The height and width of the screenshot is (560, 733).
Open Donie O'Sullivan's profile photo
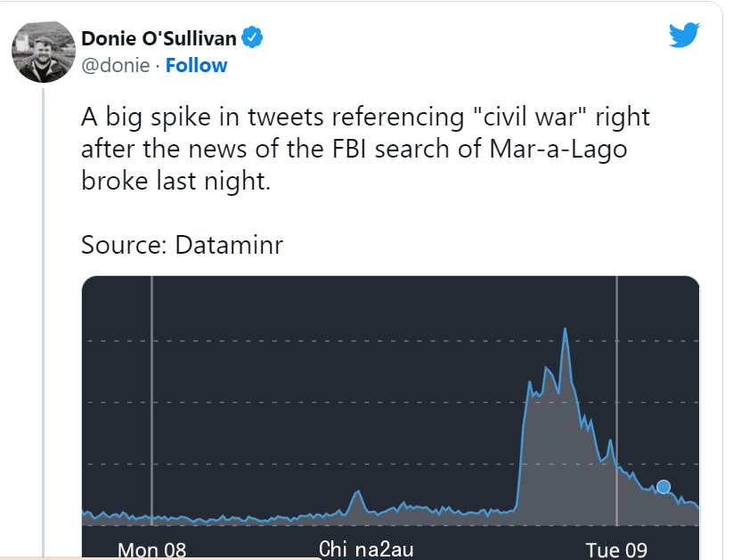(x=44, y=52)
